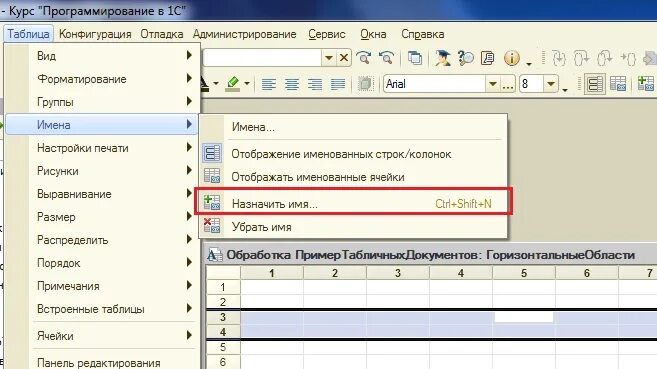Choose 'Убрать имя' in the submenu
This screenshot has height=369, width=657.
pos(353,227)
